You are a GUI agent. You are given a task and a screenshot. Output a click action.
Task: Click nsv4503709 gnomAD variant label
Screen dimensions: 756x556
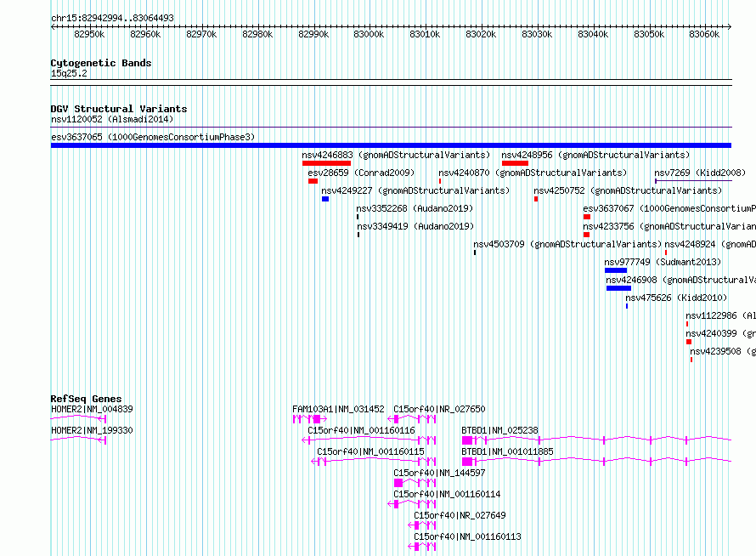567,244
